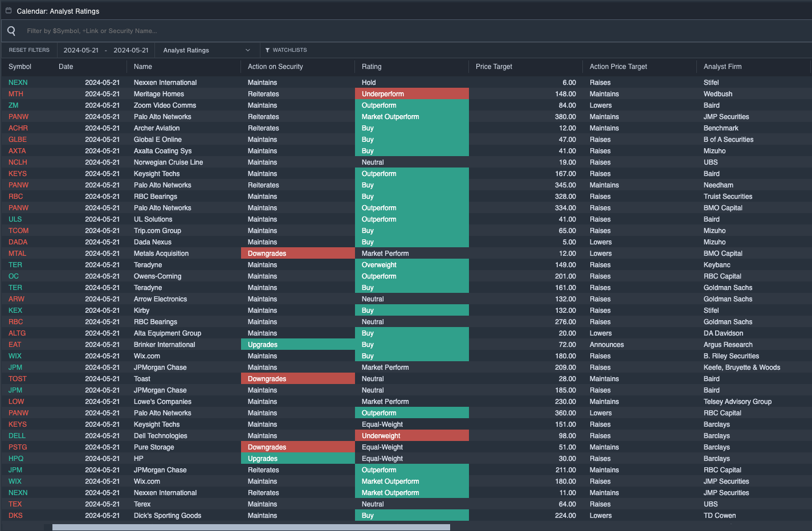
Task: Open the NCLH ticker symbol
Action: 18,162
